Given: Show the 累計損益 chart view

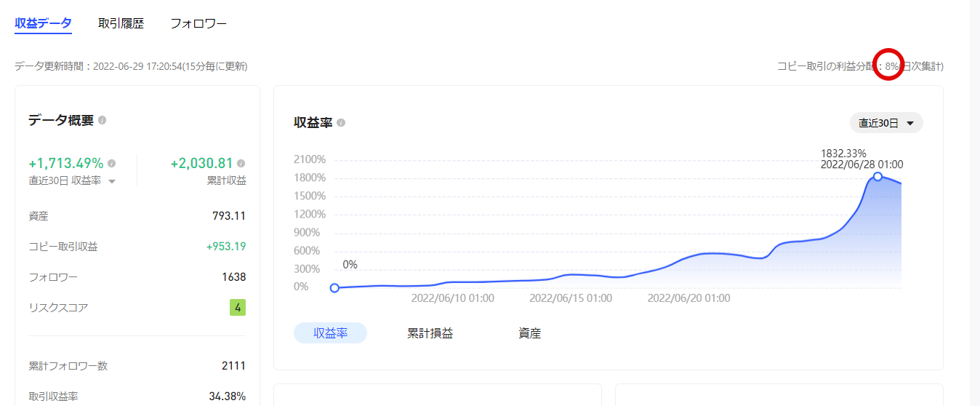Looking at the screenshot, I should pos(430,333).
